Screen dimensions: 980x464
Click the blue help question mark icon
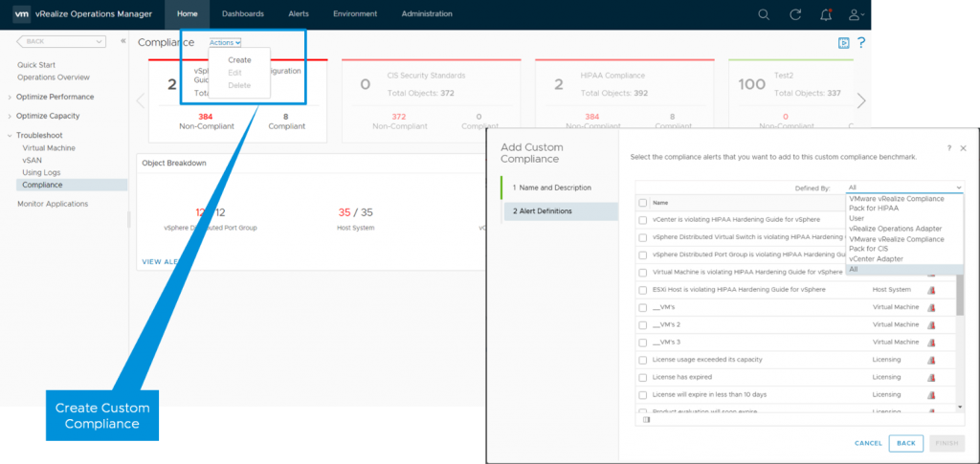(x=861, y=42)
